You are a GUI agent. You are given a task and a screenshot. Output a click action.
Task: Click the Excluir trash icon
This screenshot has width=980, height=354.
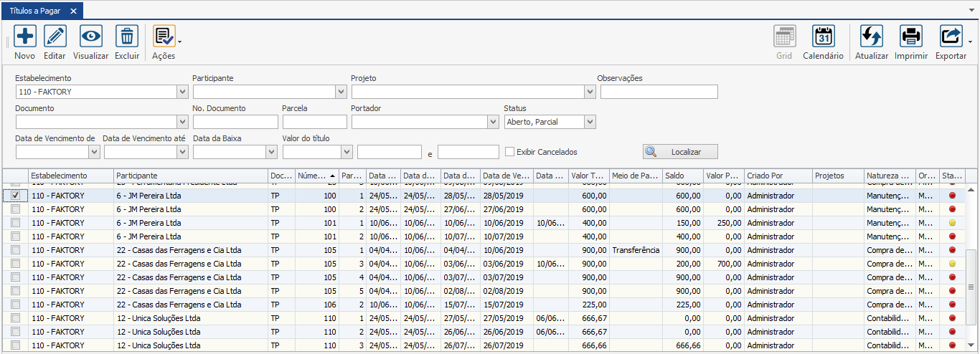127,37
